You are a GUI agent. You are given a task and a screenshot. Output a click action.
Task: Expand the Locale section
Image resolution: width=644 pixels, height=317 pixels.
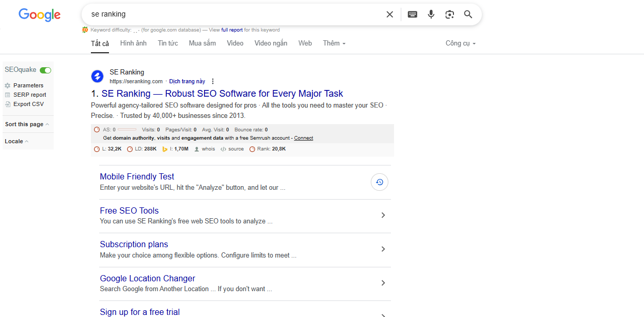pyautogui.click(x=17, y=141)
